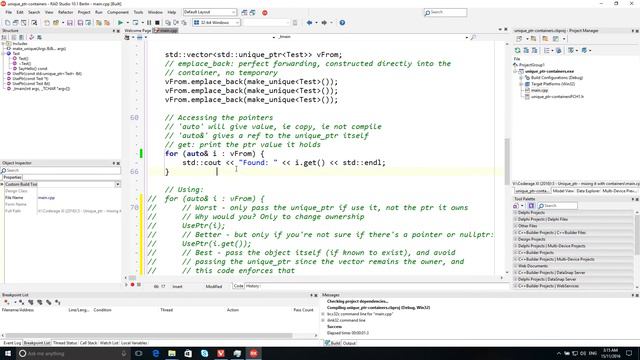Click the Step Over toolbar icon

[x=176, y=23]
